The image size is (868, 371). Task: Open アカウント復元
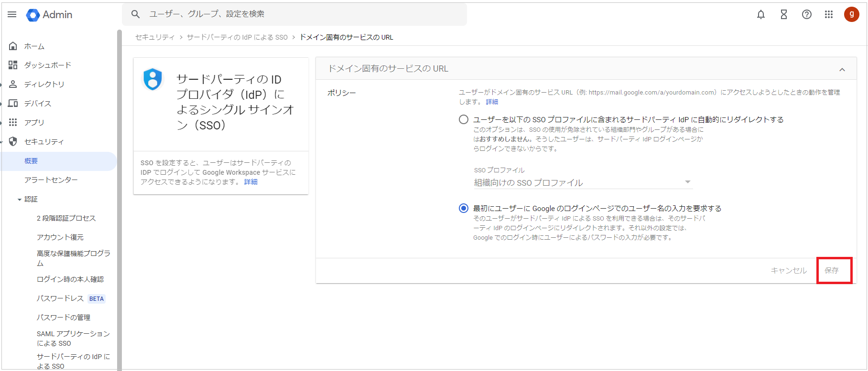coord(60,237)
